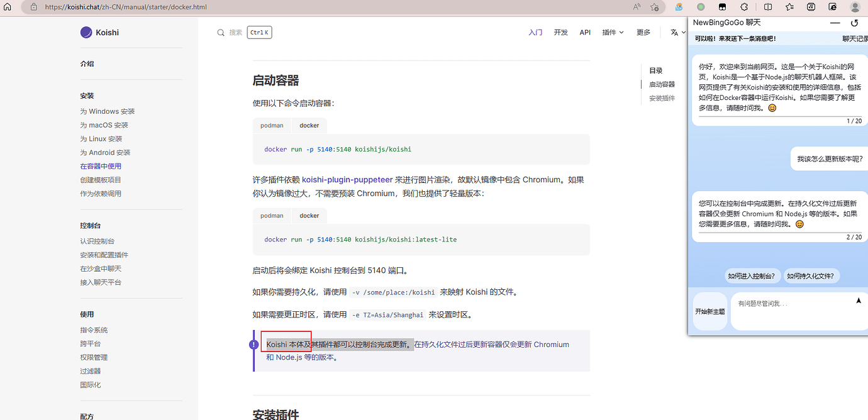Click the refresh icon in NewBingGoGo chat
868x420 pixels.
click(854, 23)
